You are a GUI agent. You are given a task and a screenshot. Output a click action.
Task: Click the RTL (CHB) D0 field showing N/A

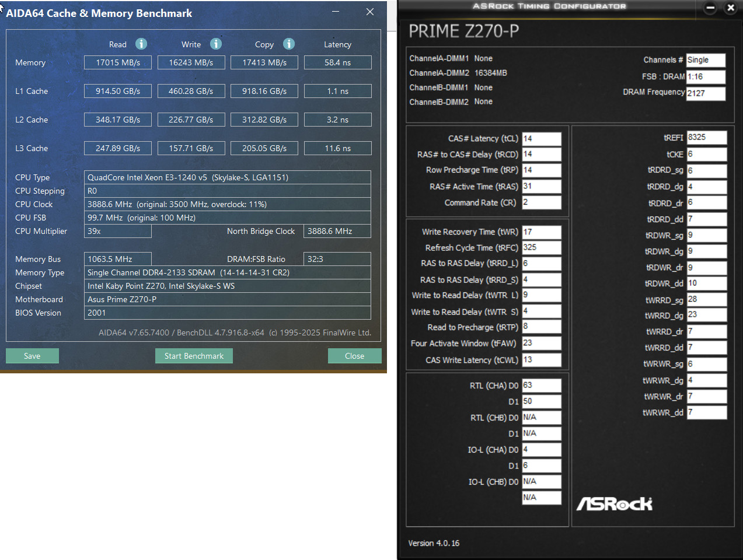(x=542, y=418)
